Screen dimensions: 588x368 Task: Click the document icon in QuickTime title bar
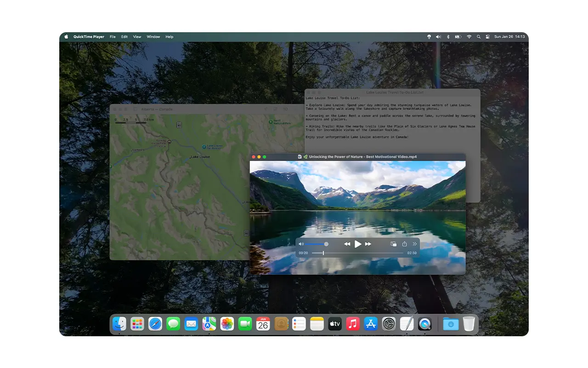(x=300, y=157)
